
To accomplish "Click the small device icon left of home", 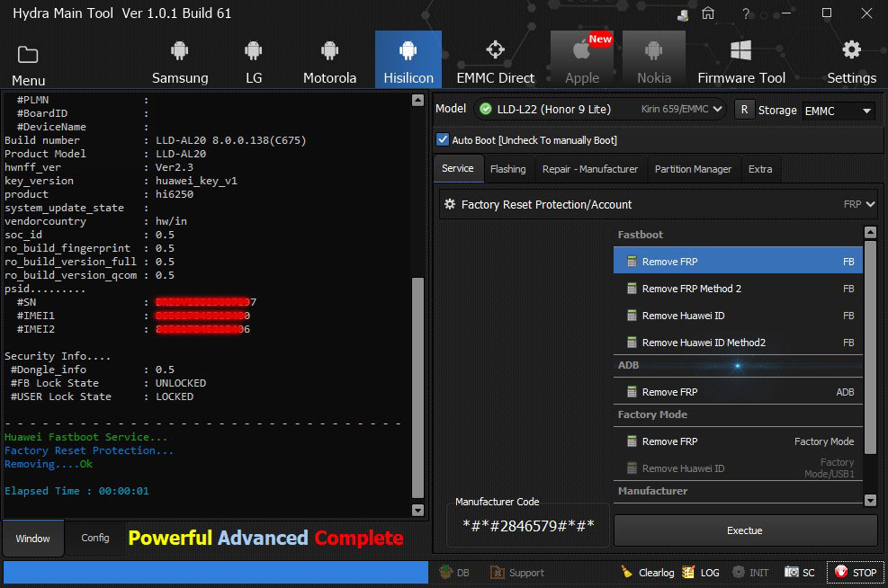I will (x=683, y=14).
